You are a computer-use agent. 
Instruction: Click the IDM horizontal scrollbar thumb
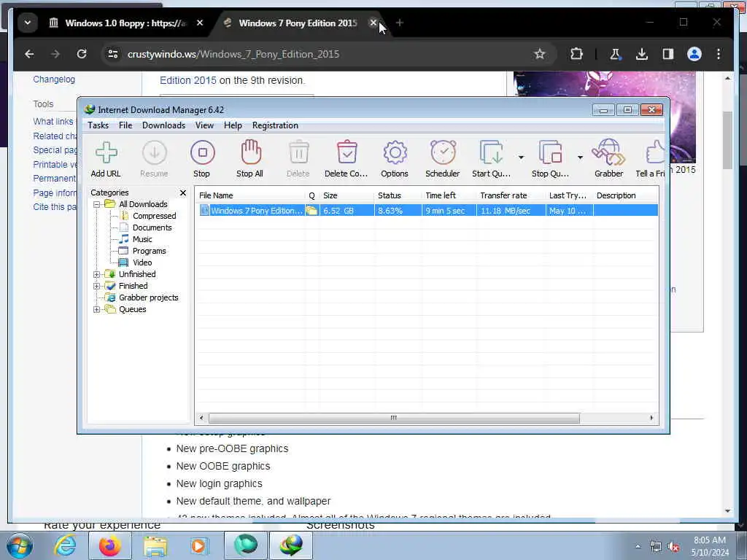coord(394,418)
